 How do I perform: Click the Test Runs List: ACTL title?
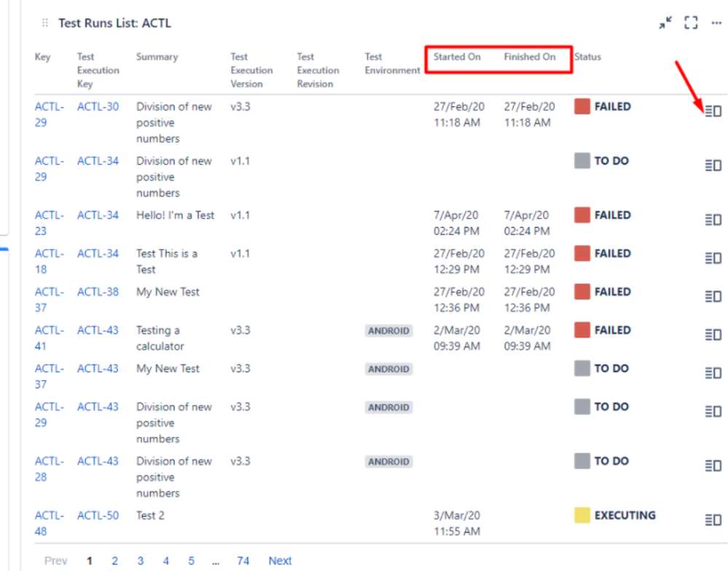click(x=114, y=23)
